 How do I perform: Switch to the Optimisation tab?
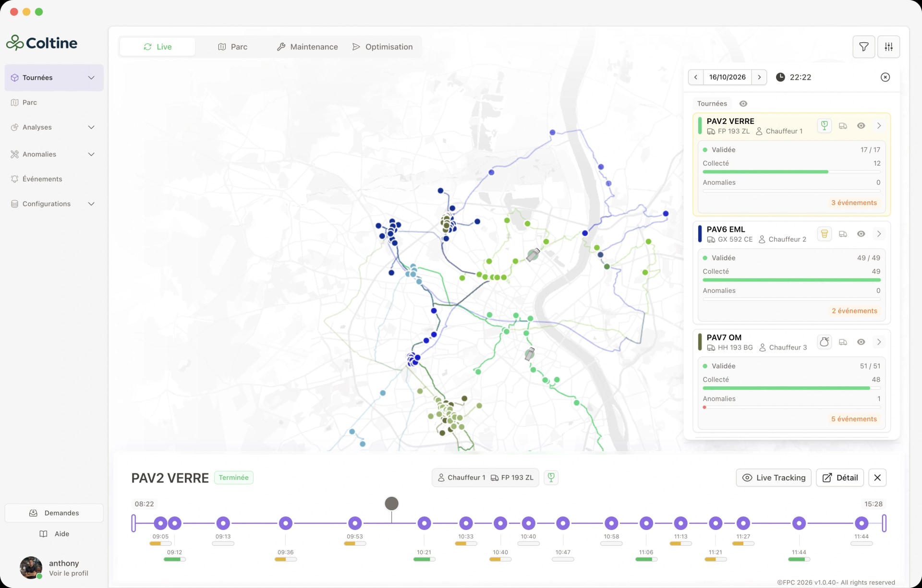click(383, 47)
